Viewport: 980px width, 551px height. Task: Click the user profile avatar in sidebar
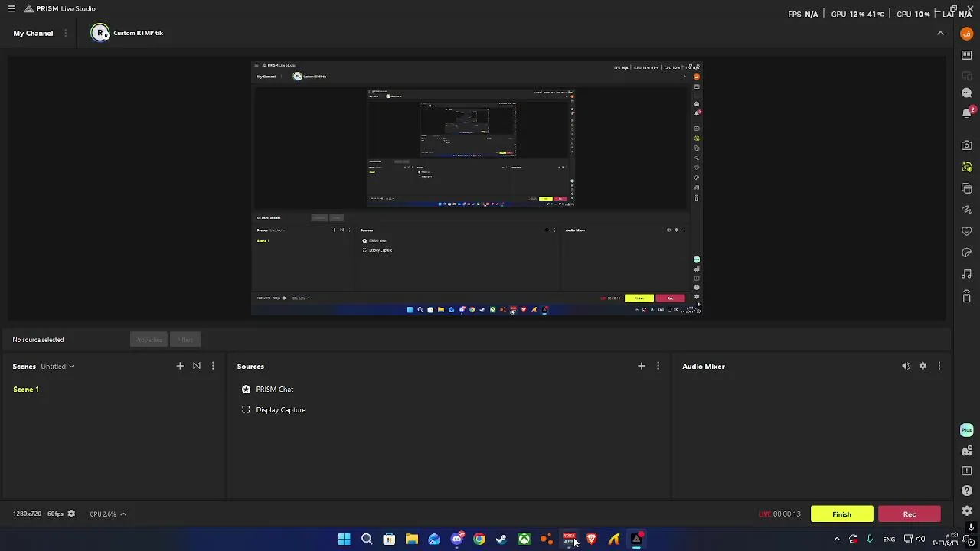[x=966, y=34]
